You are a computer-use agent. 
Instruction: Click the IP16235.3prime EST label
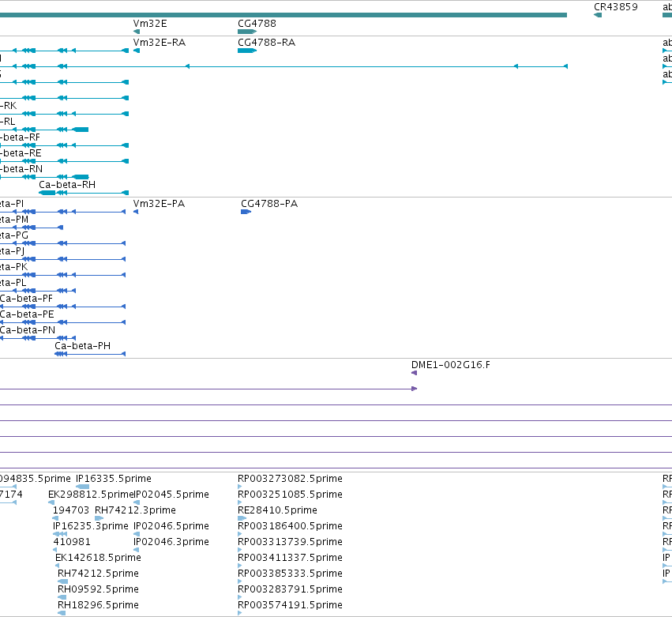[x=91, y=526]
